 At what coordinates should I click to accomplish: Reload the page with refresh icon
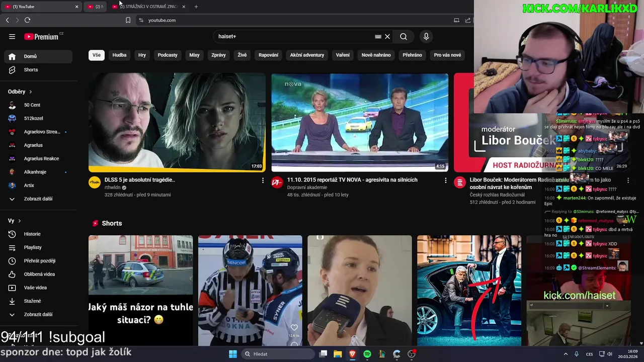pos(27,20)
